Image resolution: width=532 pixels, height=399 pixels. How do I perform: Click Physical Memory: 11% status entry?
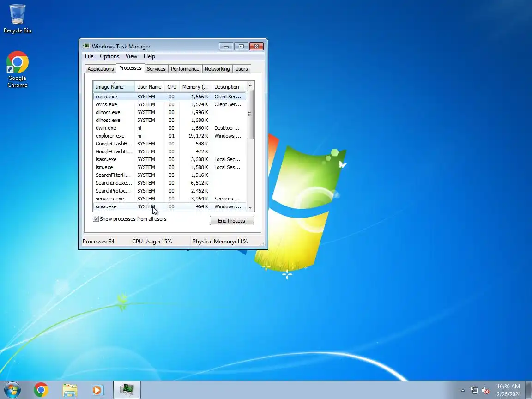coord(220,242)
